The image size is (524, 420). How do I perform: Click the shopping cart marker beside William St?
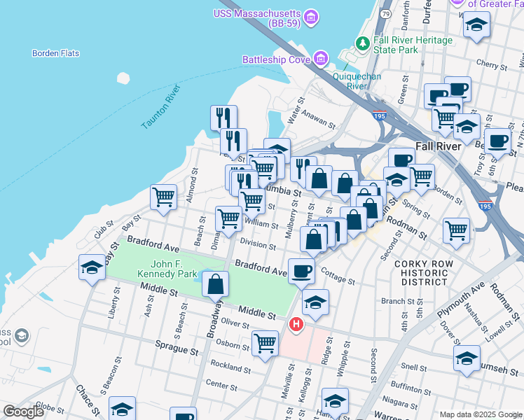pyautogui.click(x=228, y=219)
